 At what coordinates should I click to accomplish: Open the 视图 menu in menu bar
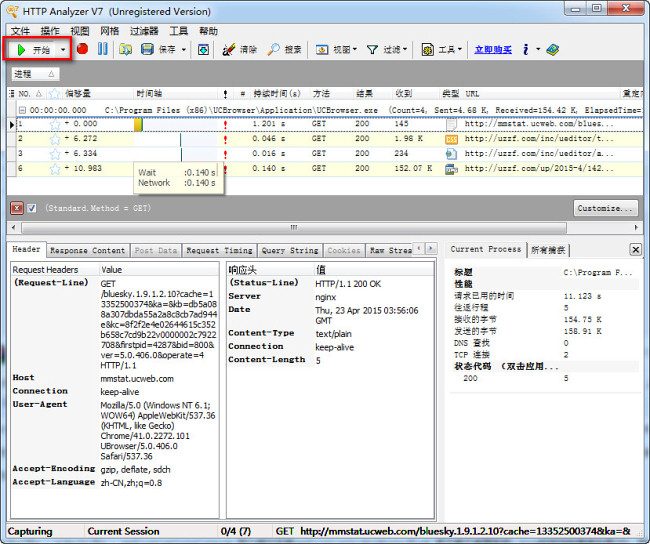coord(80,31)
